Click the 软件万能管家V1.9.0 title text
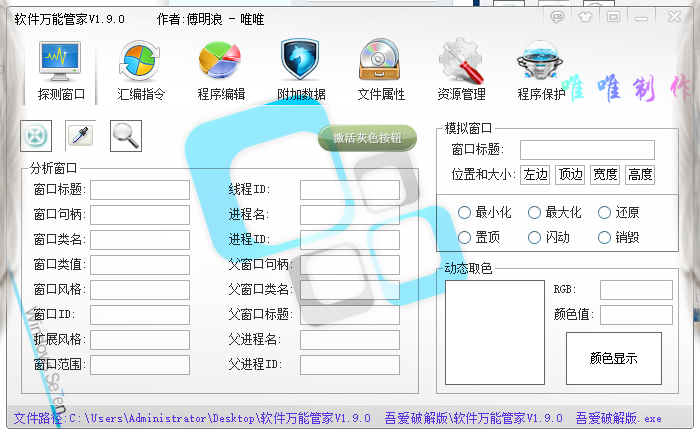The height and width of the screenshot is (435, 700). [70, 19]
